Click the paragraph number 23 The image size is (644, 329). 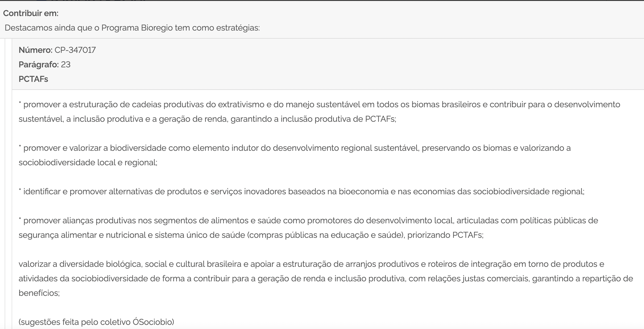[x=66, y=65]
